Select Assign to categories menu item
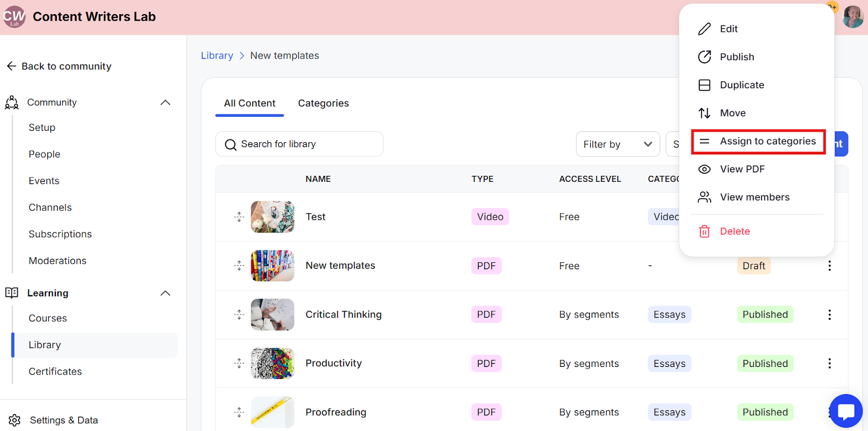 767,142
